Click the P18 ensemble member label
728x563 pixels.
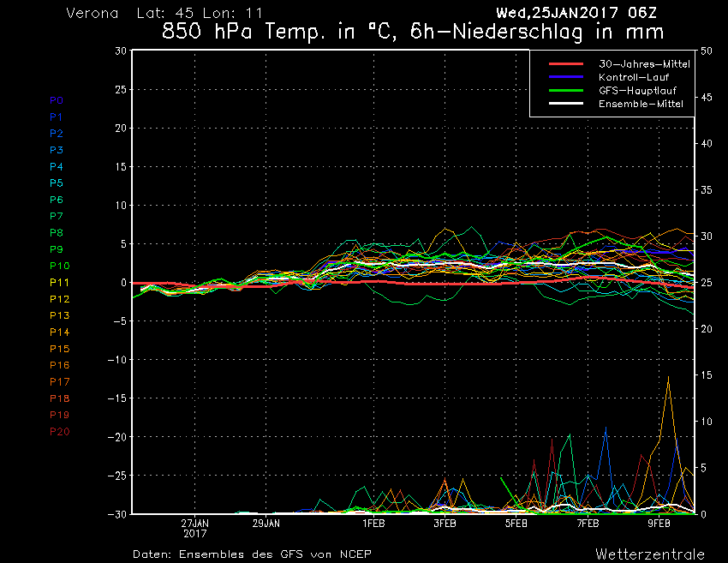(x=59, y=398)
